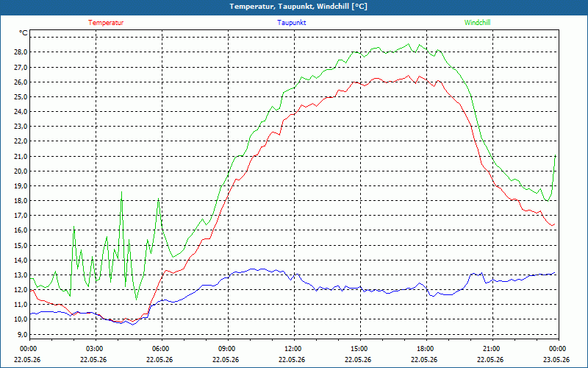Click the '15,0' y-axis label

click(x=21, y=245)
